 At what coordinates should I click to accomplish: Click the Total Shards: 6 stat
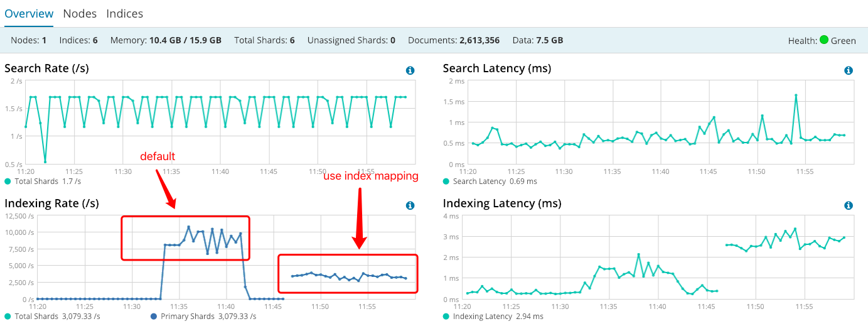264,40
